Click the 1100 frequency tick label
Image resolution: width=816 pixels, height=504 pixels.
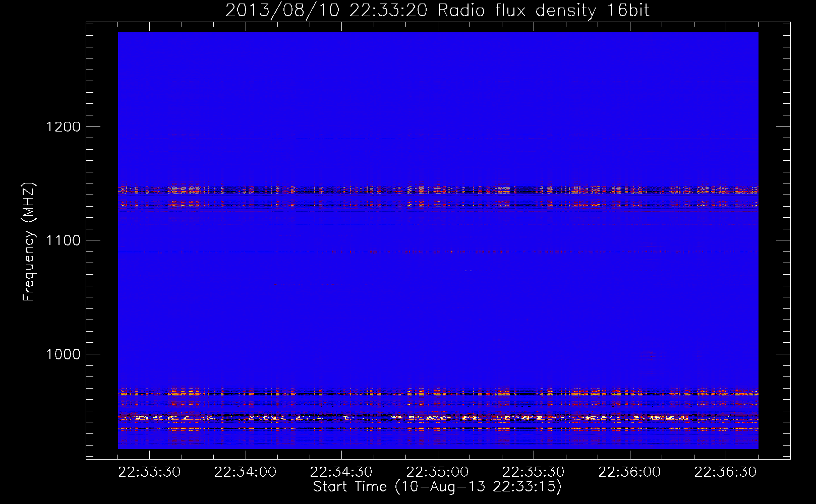64,240
